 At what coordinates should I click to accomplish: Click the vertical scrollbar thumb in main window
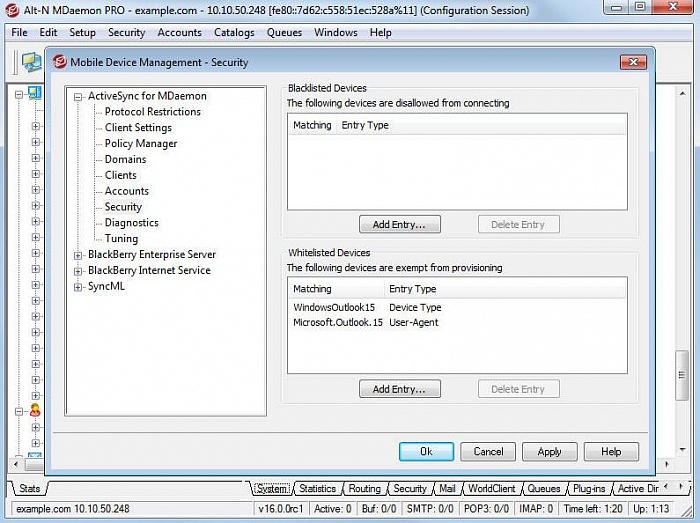tap(682, 375)
